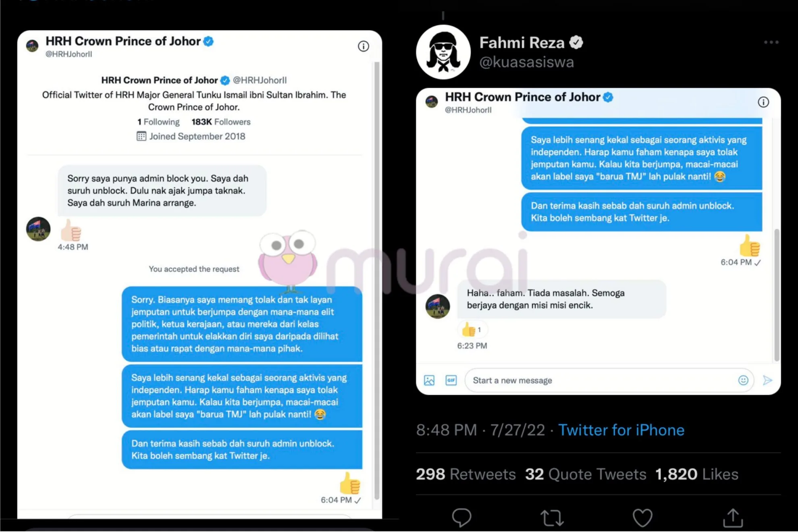View the 298 Retweets list
798x532 pixels.
click(466, 474)
